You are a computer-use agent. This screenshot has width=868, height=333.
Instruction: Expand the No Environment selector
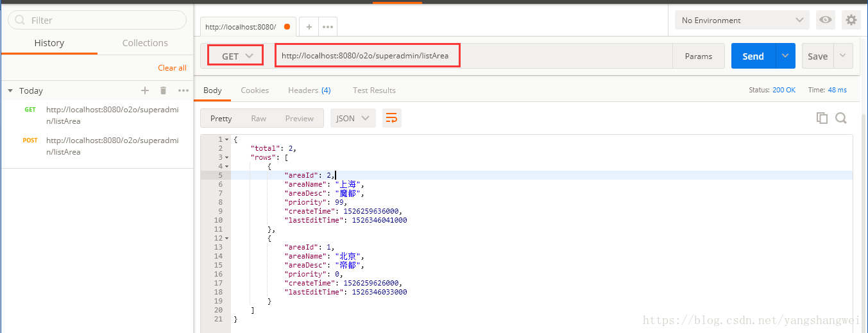742,21
